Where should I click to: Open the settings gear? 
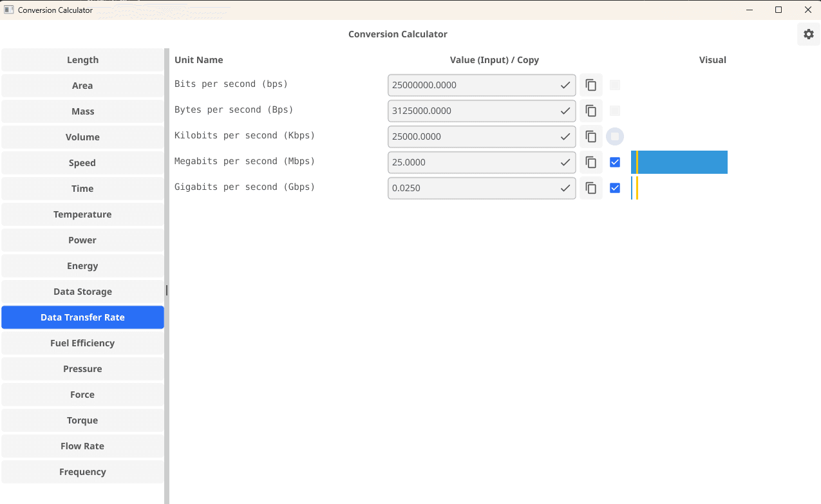[808, 33]
